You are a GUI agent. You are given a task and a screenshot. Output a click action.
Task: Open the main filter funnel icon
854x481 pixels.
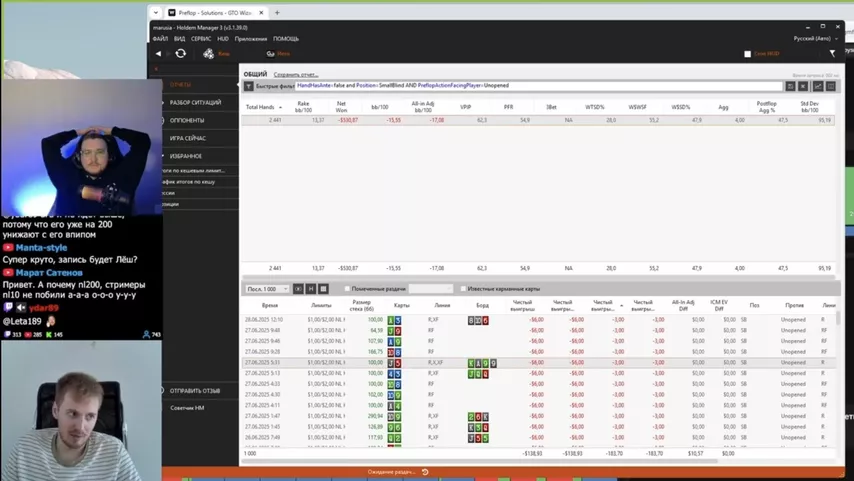pos(832,53)
